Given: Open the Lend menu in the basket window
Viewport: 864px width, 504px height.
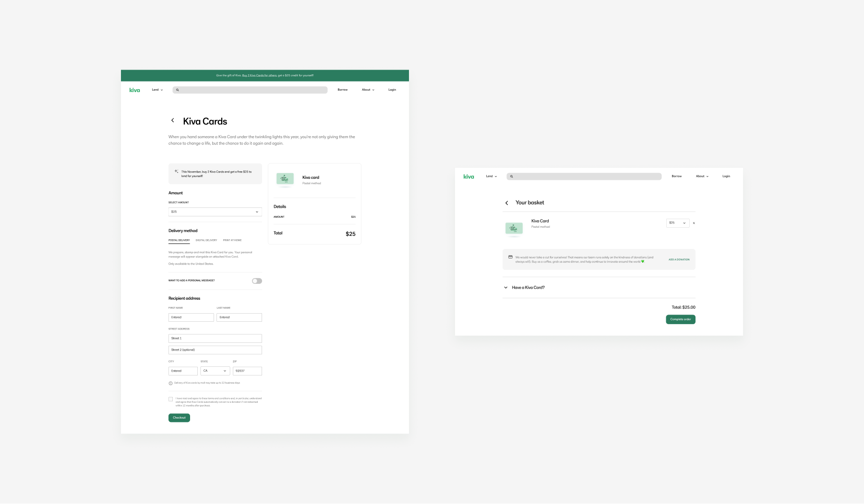Looking at the screenshot, I should point(492,176).
